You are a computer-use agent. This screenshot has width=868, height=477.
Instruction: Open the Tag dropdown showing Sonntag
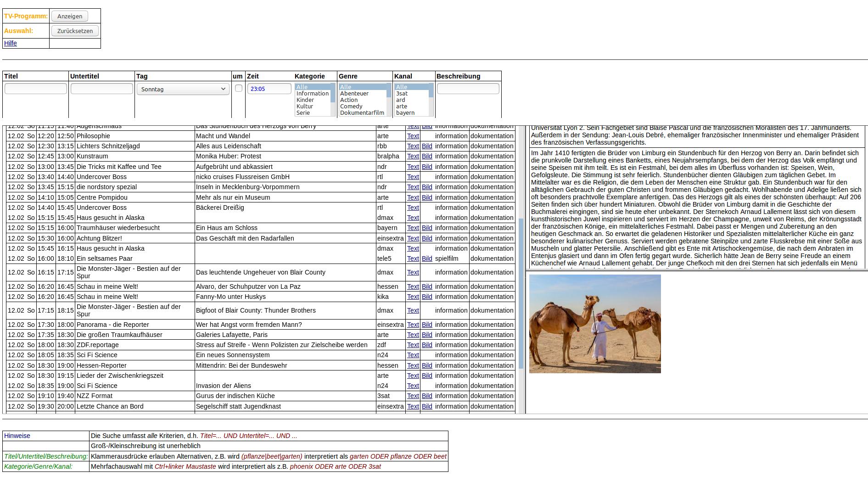point(183,89)
